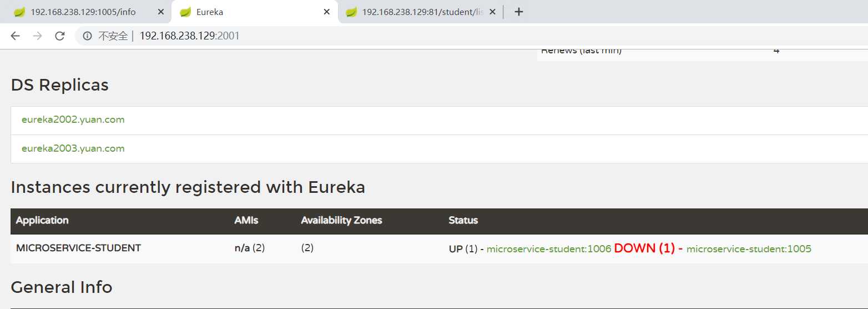Open the eureka2003.yuan.com replica link
Image resolution: width=868 pixels, height=309 pixels.
(x=73, y=148)
